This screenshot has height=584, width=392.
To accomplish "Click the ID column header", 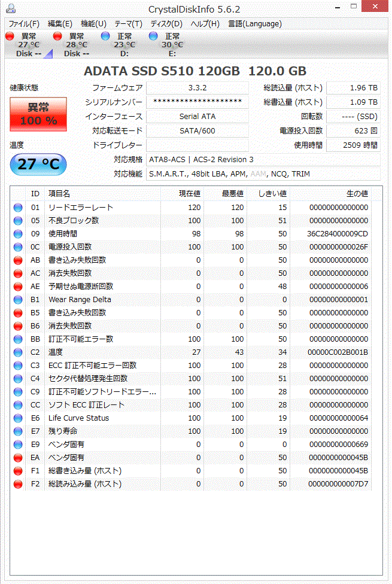I will [35, 194].
